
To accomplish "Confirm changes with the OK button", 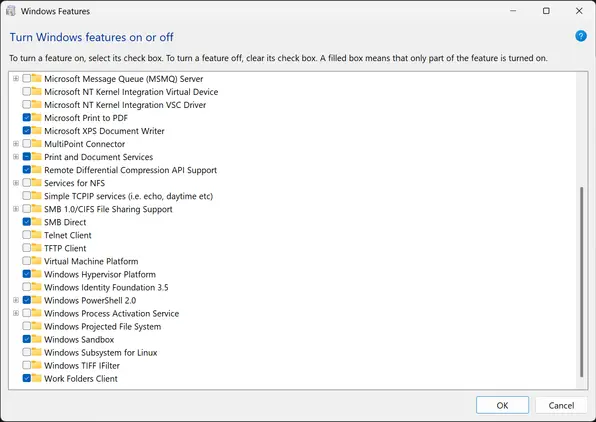I will tap(502, 405).
